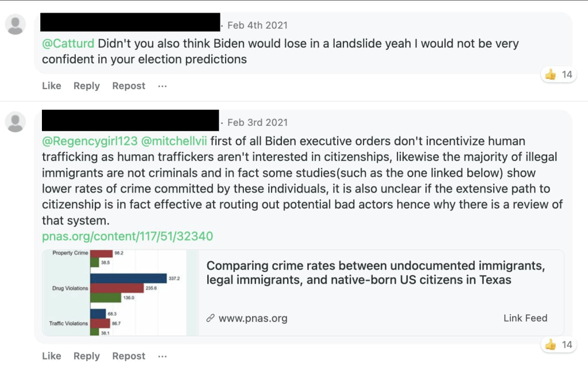Reply to the post about Biden executive orders

[87, 356]
